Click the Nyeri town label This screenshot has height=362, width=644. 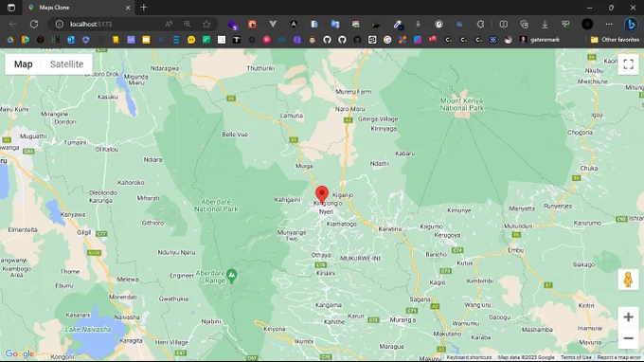click(326, 211)
